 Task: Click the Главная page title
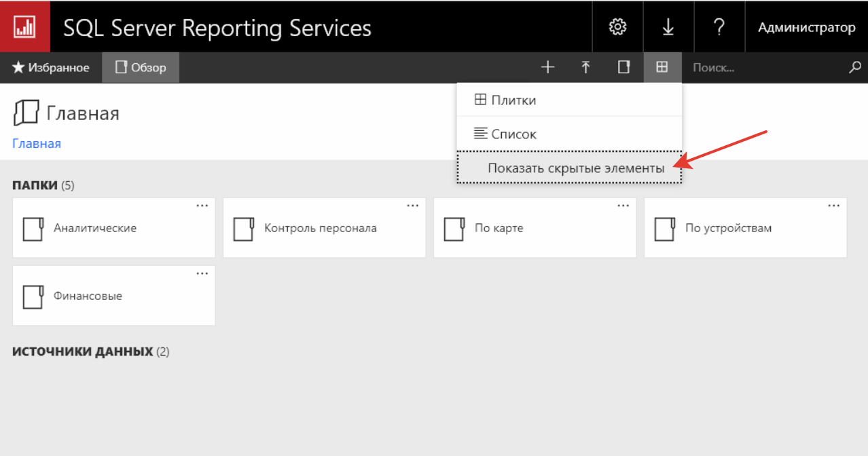click(x=83, y=113)
